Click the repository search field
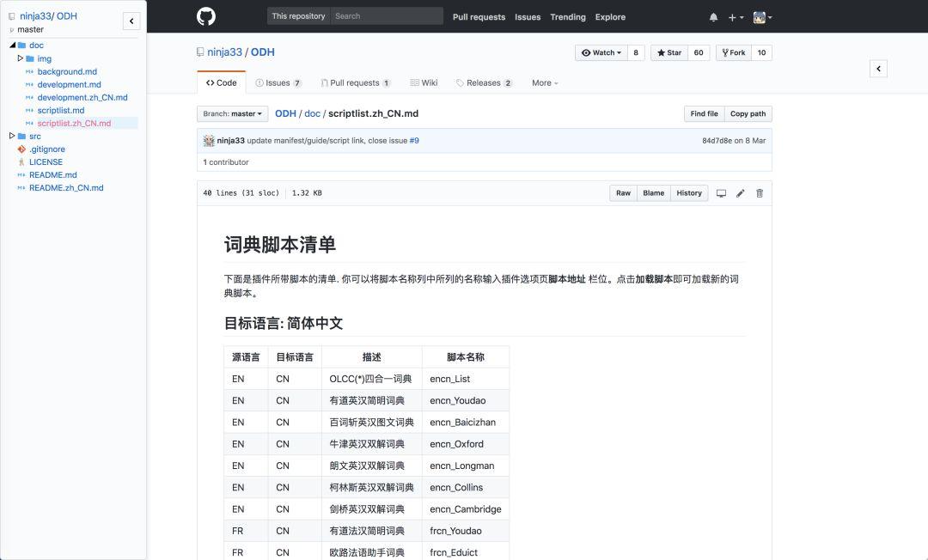Image resolution: width=928 pixels, height=560 pixels. (x=387, y=16)
